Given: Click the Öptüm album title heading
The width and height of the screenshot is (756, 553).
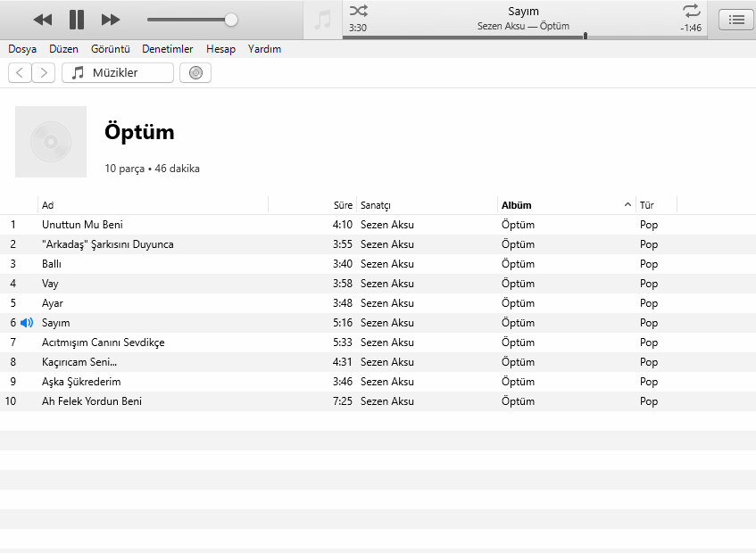Looking at the screenshot, I should [x=139, y=132].
